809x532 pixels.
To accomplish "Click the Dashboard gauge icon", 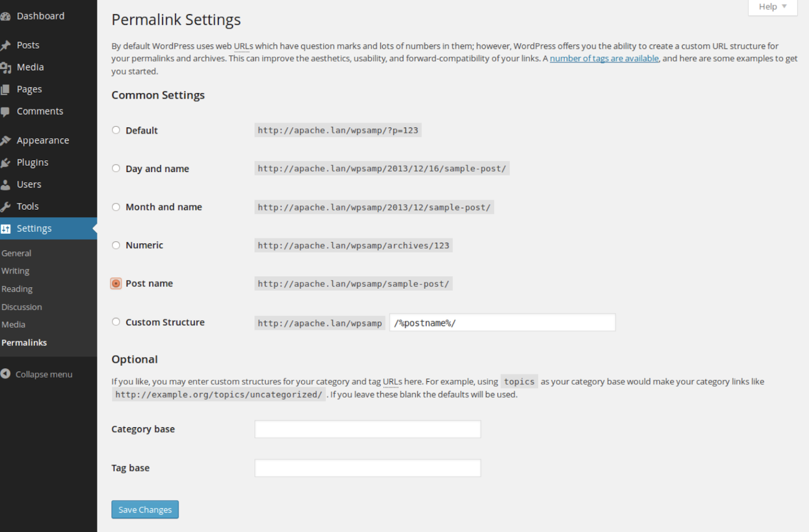I will tap(6, 16).
